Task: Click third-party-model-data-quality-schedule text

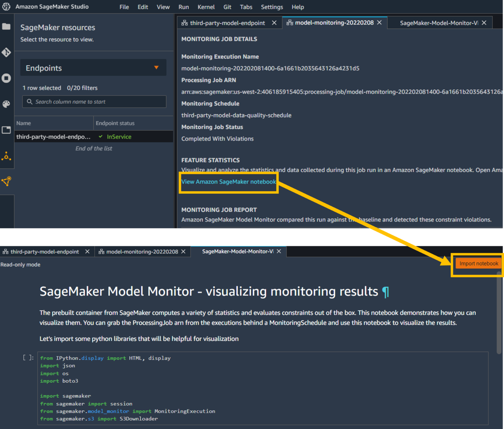Action: (236, 115)
